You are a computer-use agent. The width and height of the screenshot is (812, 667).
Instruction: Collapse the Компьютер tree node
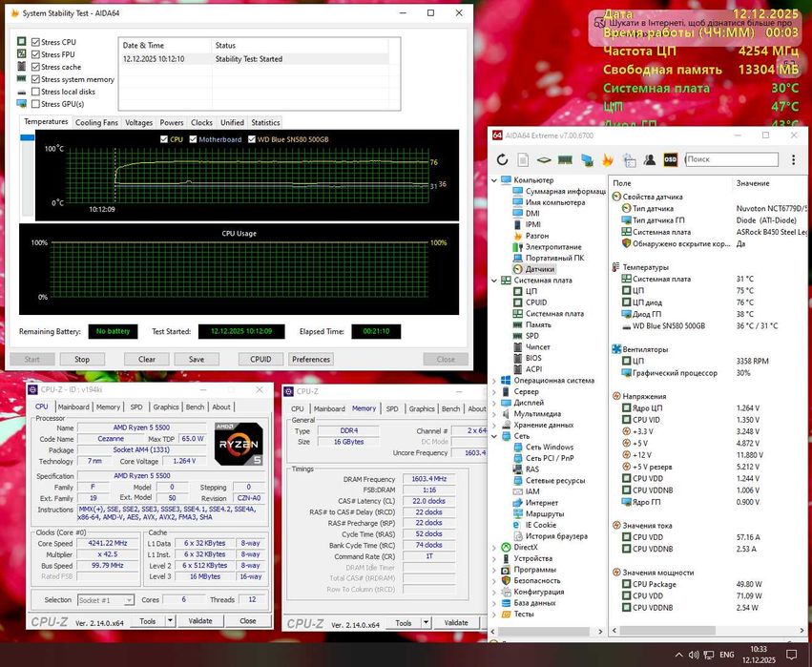pos(494,180)
